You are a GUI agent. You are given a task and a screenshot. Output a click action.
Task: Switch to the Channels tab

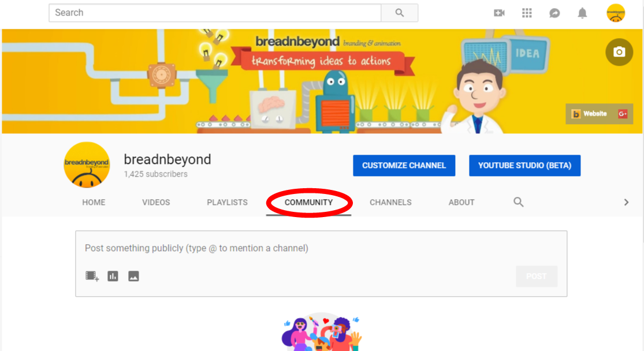(390, 203)
